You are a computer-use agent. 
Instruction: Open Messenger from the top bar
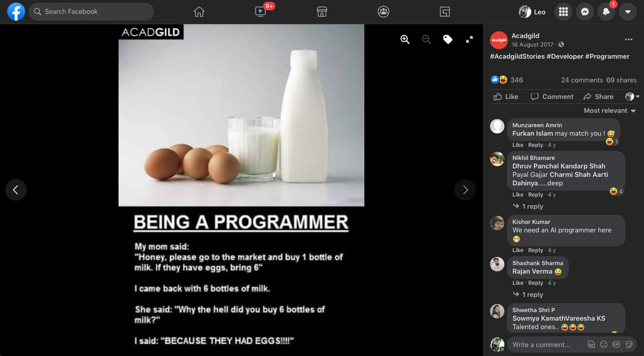tap(585, 12)
